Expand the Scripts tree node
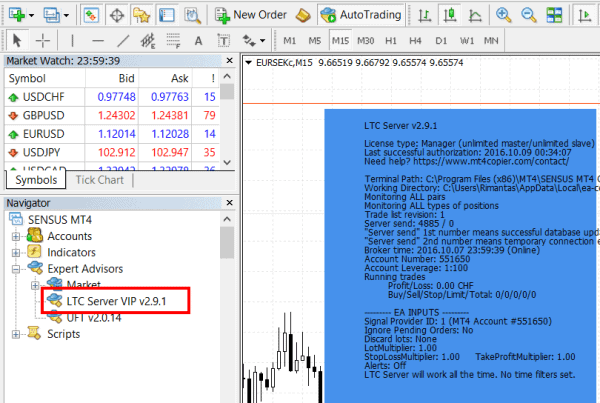600x403 pixels. (16, 334)
